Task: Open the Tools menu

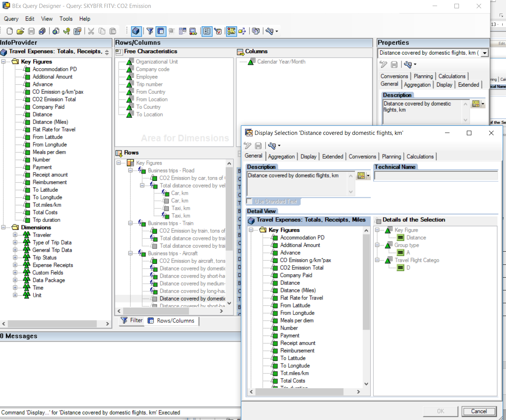Action: coord(66,19)
